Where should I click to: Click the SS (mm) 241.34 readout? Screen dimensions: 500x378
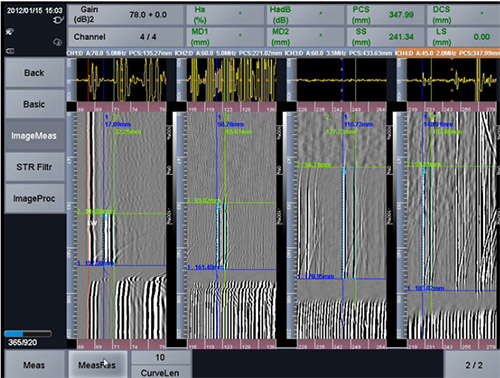pos(385,37)
